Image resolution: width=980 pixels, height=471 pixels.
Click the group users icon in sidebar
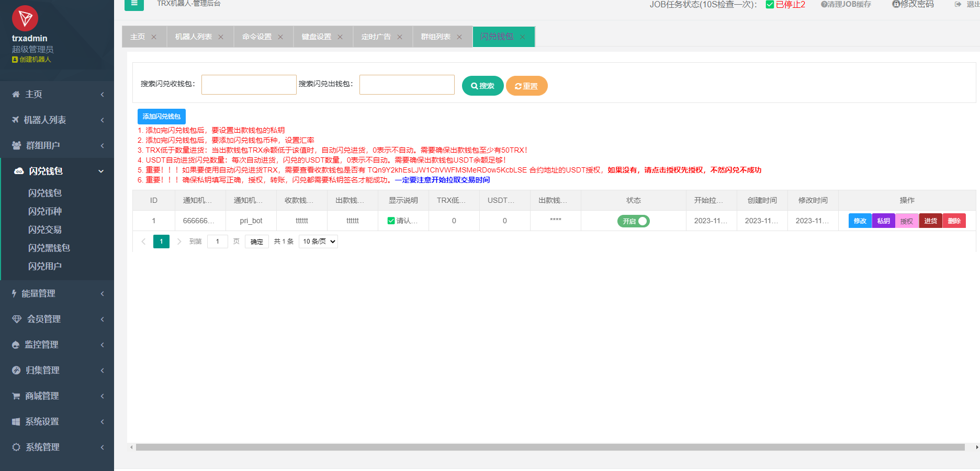point(17,145)
